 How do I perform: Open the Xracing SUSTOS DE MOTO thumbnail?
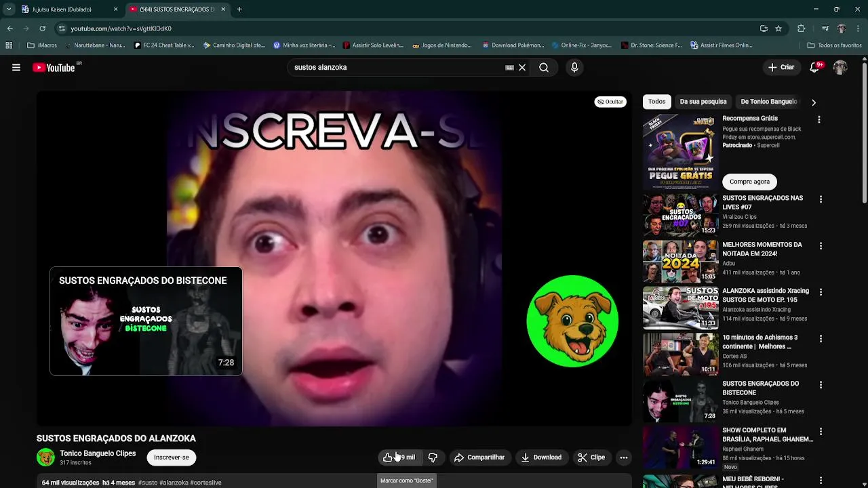pyautogui.click(x=680, y=308)
